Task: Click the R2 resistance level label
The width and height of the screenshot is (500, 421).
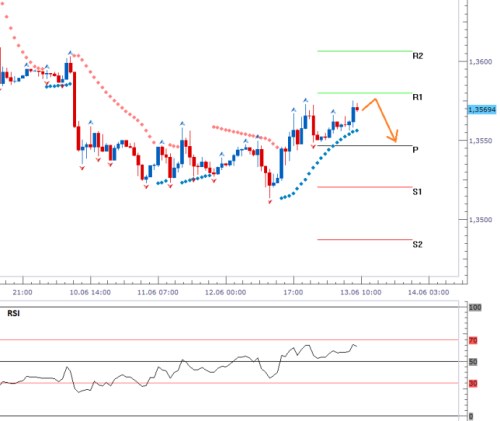Action: [x=418, y=56]
